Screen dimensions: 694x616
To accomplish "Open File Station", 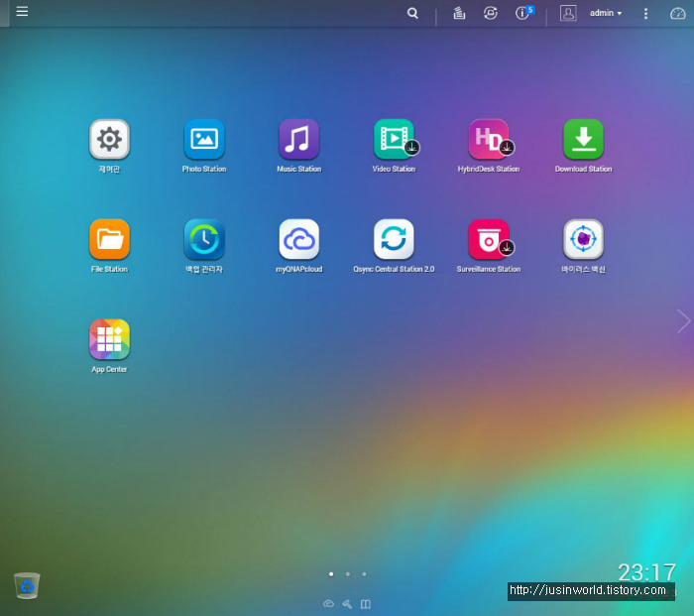I will tap(109, 239).
